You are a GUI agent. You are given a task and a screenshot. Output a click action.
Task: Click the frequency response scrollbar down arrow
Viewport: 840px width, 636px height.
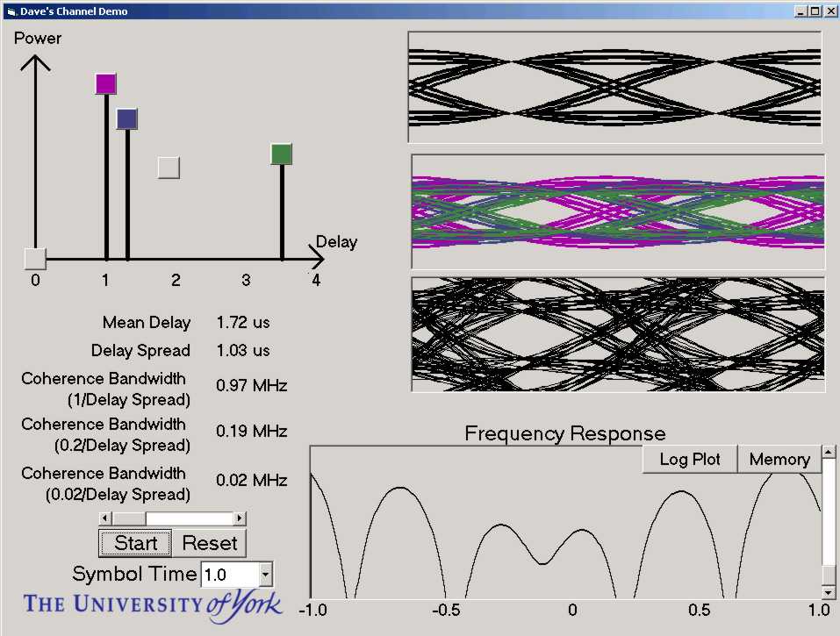pyautogui.click(x=828, y=592)
